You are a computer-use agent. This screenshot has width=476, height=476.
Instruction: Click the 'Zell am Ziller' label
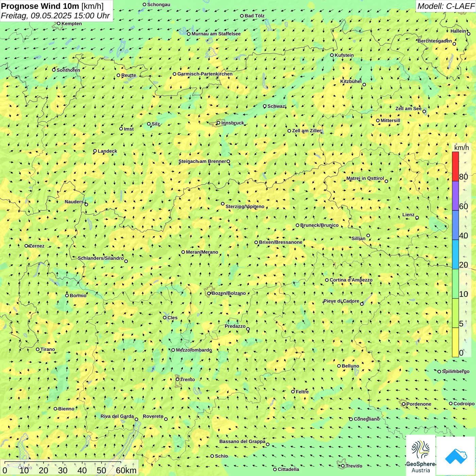tap(306, 131)
